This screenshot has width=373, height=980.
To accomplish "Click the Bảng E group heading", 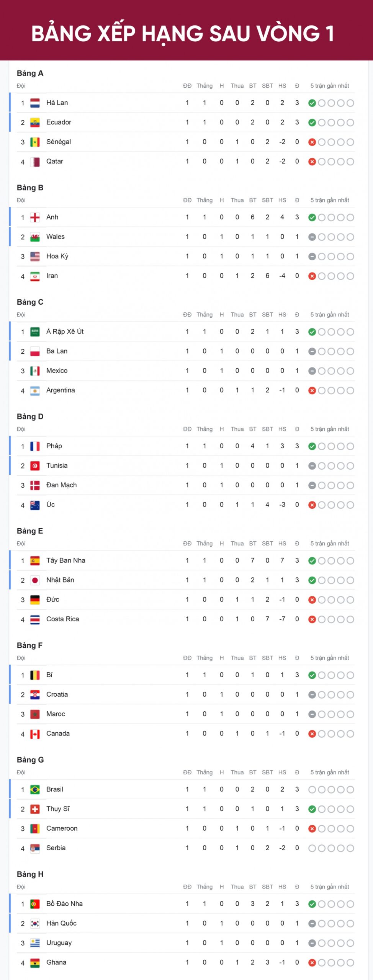I will 30,531.
